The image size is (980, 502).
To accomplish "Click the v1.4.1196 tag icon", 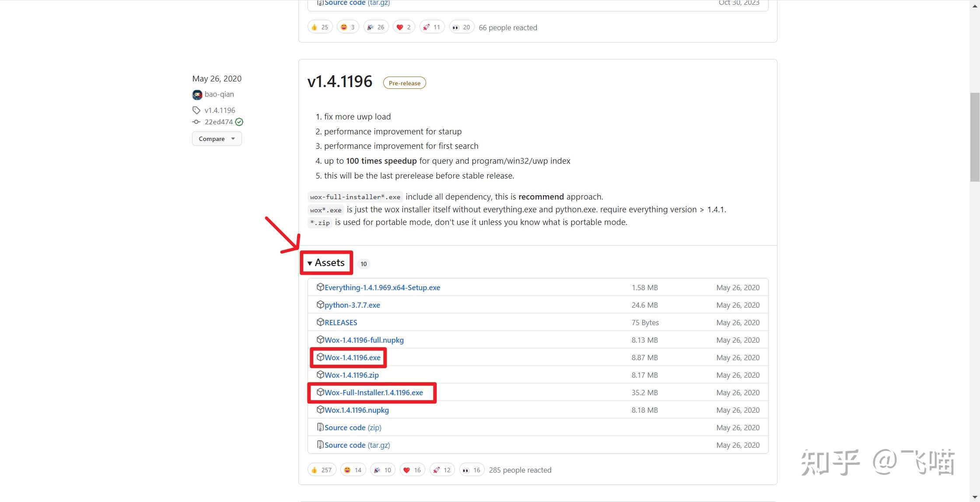I will click(x=196, y=110).
